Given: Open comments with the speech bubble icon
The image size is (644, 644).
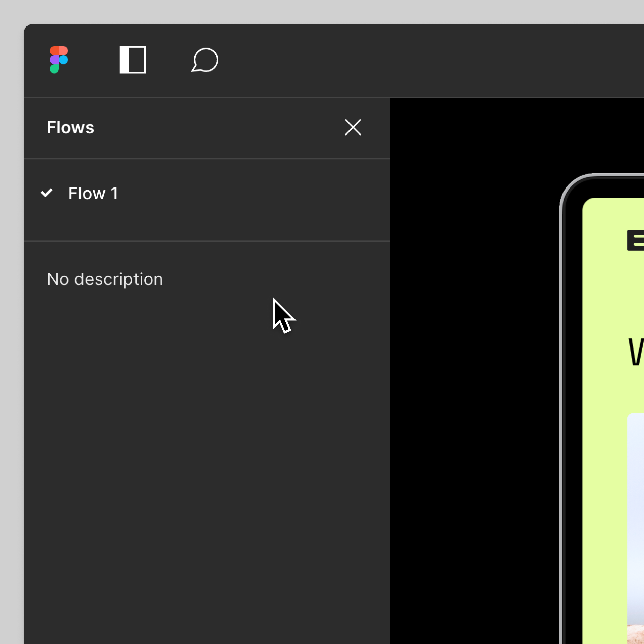Looking at the screenshot, I should 205,60.
